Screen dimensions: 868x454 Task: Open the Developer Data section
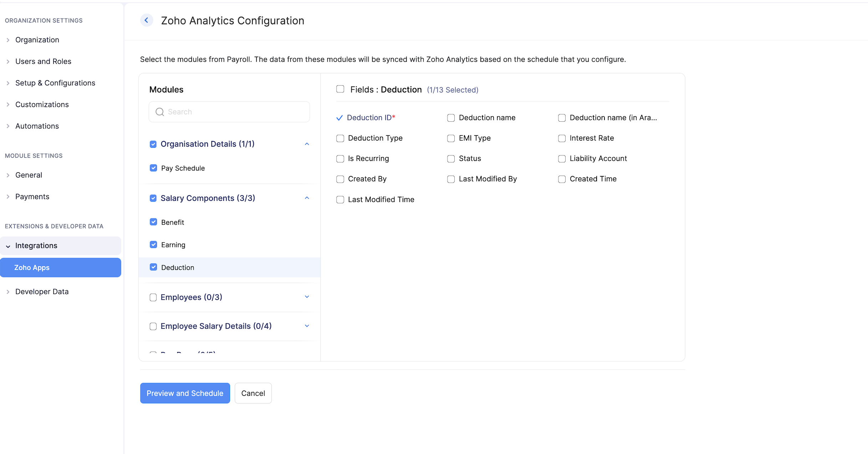point(42,291)
